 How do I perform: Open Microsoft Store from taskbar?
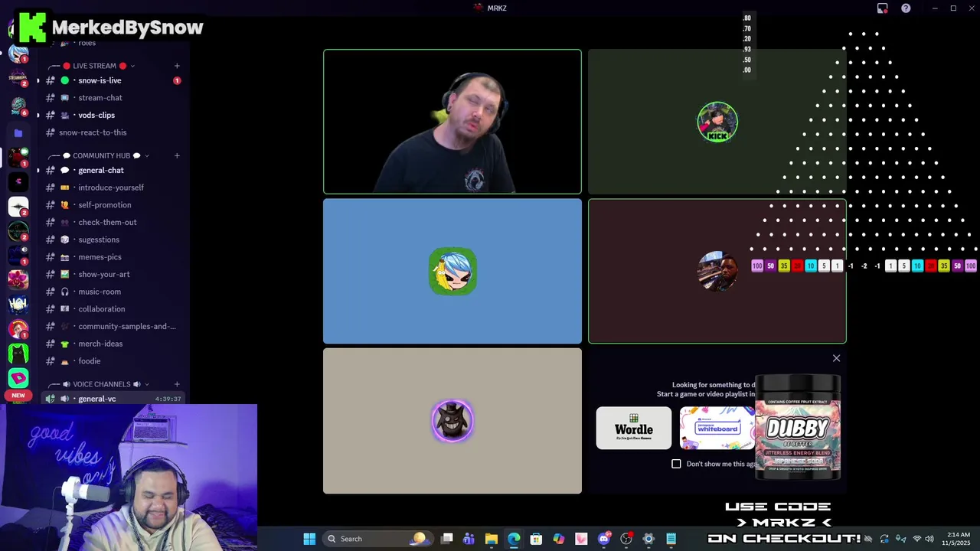(536, 539)
